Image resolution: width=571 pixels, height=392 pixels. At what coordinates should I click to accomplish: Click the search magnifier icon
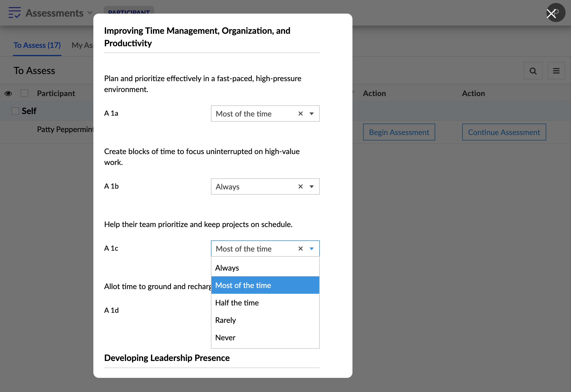click(533, 71)
